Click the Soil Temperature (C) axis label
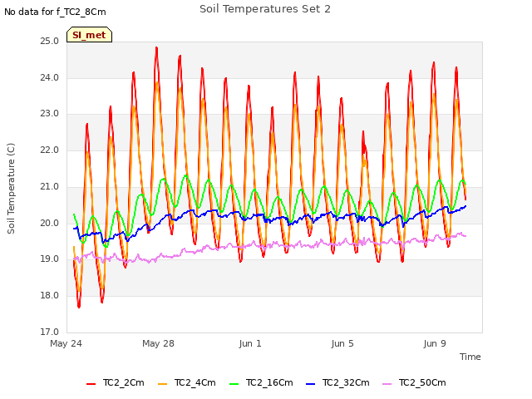 pos(11,189)
